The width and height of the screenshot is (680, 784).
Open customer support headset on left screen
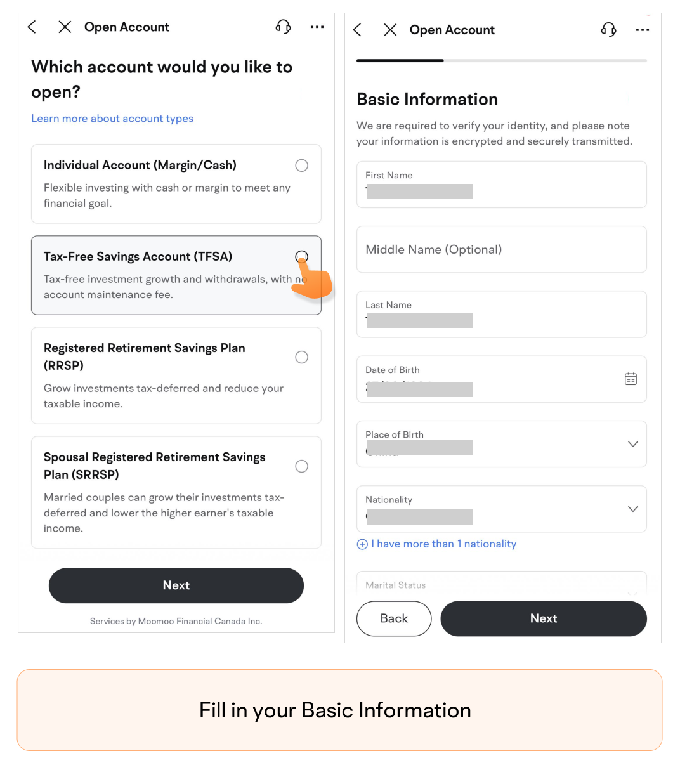tap(283, 27)
